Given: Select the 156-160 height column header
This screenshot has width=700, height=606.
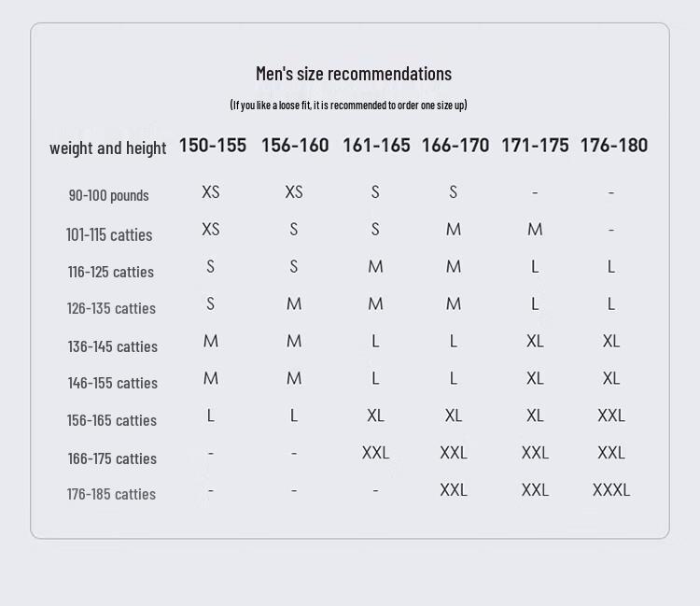Looking at the screenshot, I should click(295, 145).
